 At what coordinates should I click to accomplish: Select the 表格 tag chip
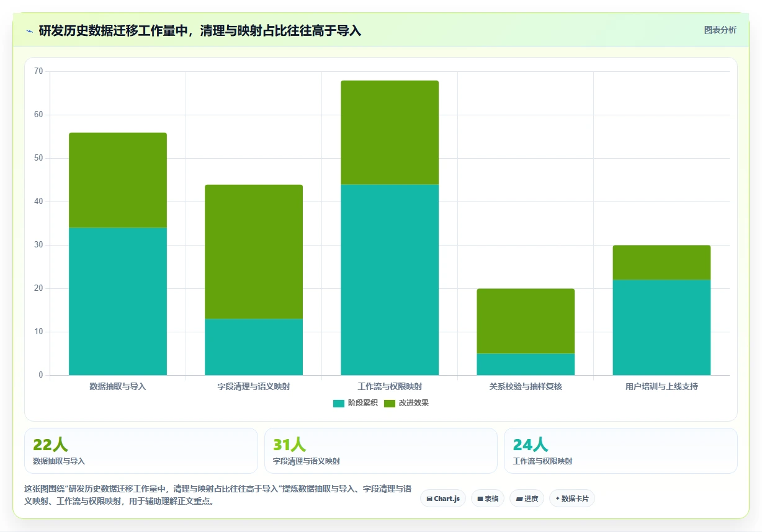488,499
